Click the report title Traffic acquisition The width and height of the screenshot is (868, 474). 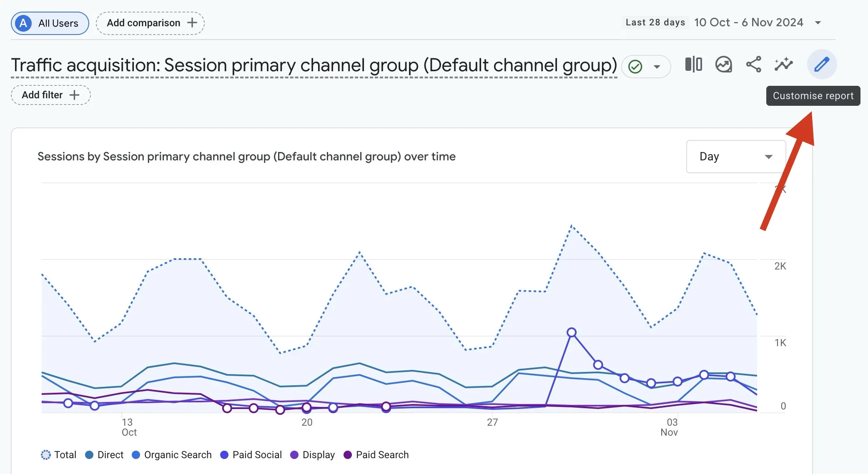pyautogui.click(x=314, y=65)
